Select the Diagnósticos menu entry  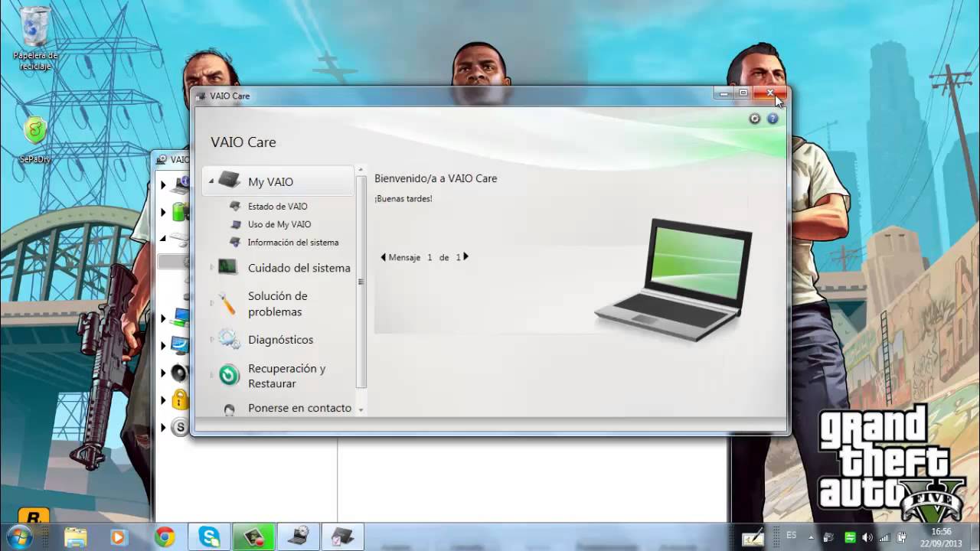tap(280, 340)
